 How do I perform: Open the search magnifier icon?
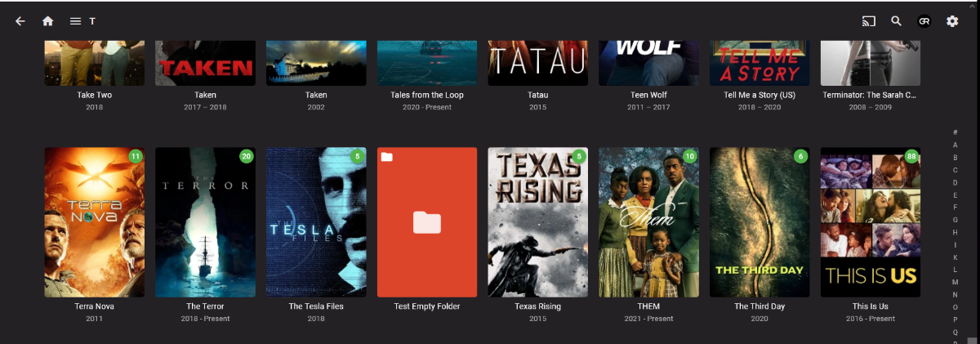[897, 21]
